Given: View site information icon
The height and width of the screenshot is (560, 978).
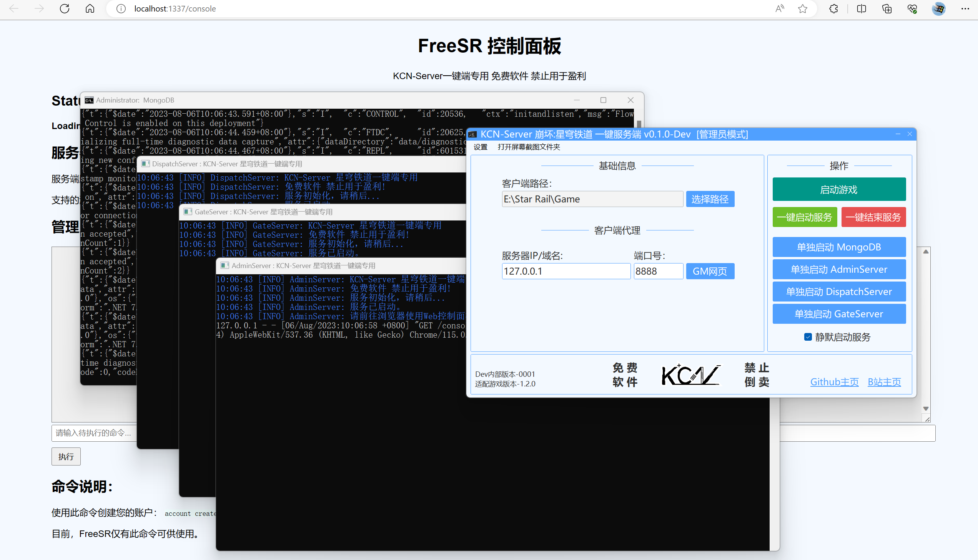Looking at the screenshot, I should (x=121, y=8).
